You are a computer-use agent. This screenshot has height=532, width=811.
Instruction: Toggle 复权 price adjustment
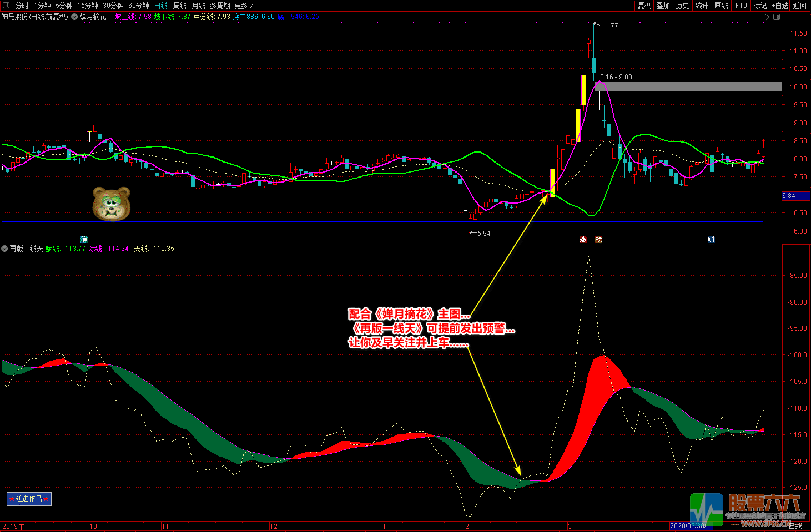(x=644, y=6)
